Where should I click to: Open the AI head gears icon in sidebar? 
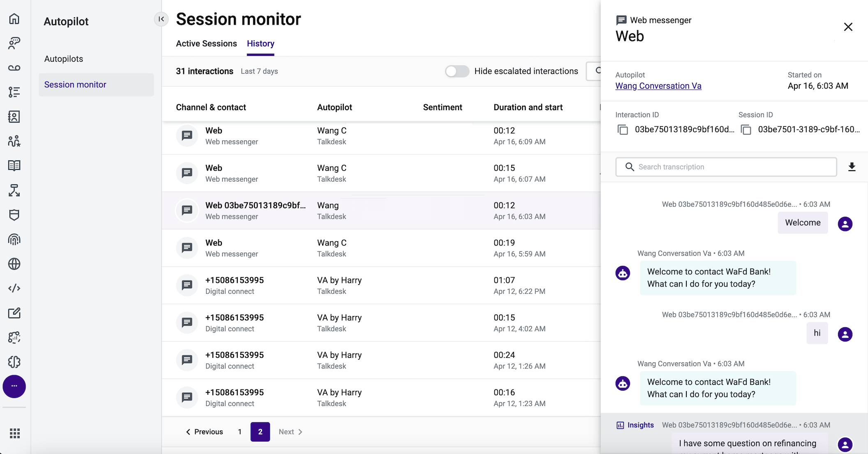point(14,337)
